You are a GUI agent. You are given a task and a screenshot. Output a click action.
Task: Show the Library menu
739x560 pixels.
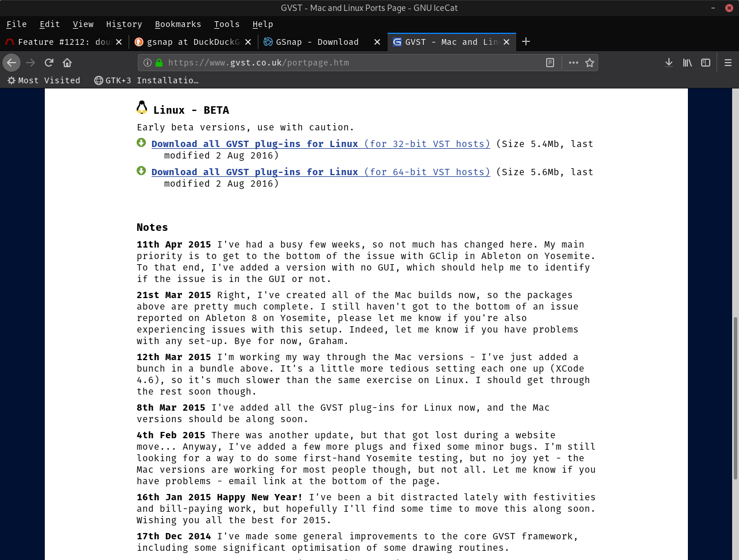(687, 63)
